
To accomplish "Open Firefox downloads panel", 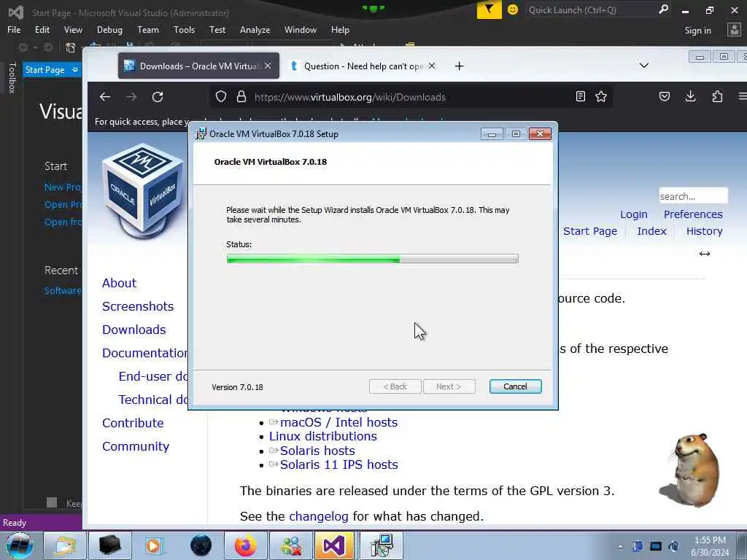I will [x=690, y=97].
